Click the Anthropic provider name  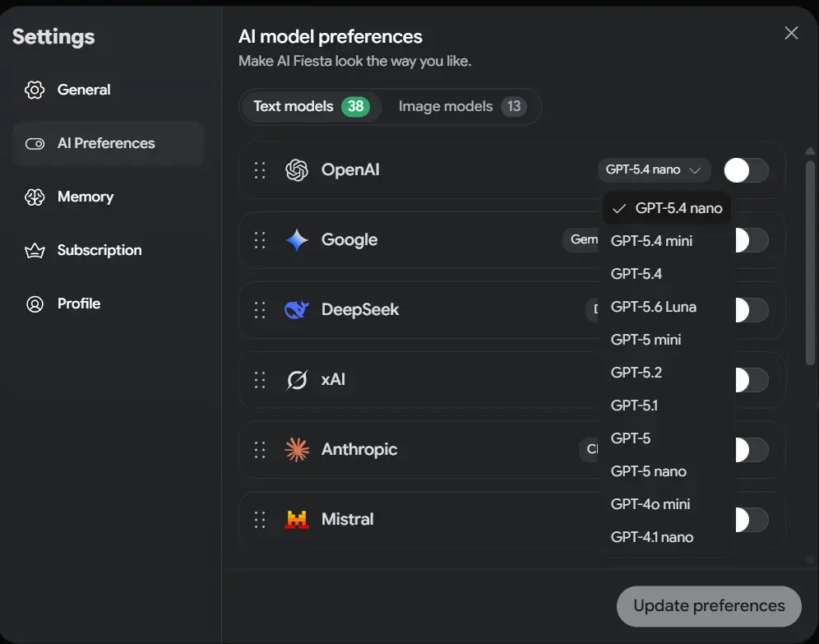(x=359, y=450)
